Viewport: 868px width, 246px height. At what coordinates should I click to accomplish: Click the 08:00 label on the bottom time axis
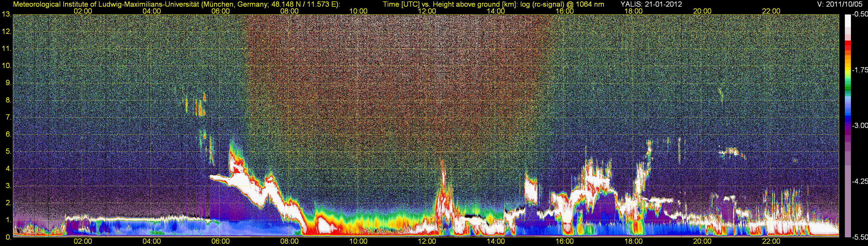[289, 241]
